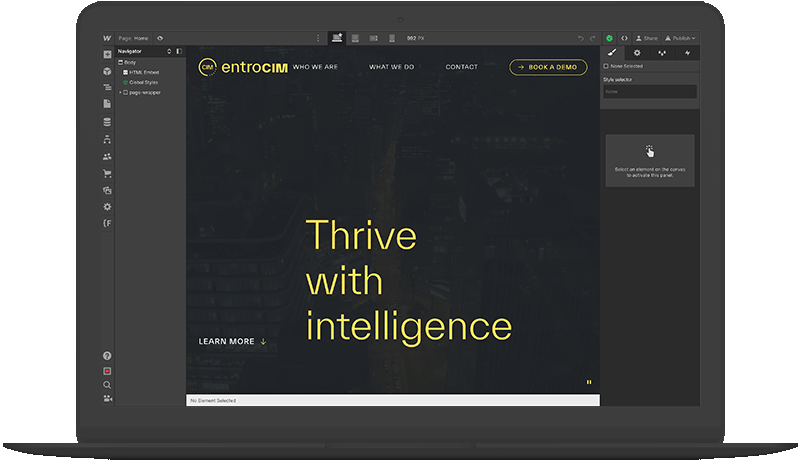This screenshot has width=800, height=464.
Task: Open the Help question mark icon
Action: tap(107, 356)
